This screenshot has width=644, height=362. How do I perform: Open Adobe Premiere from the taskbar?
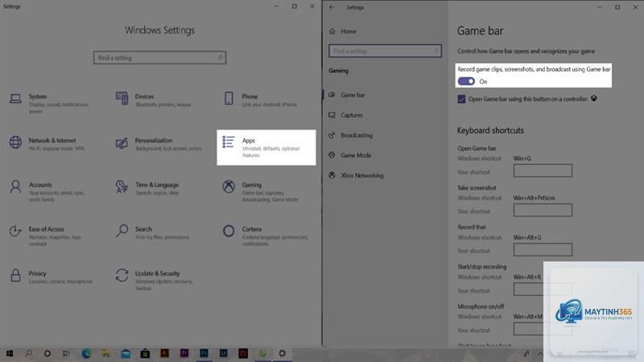184,353
